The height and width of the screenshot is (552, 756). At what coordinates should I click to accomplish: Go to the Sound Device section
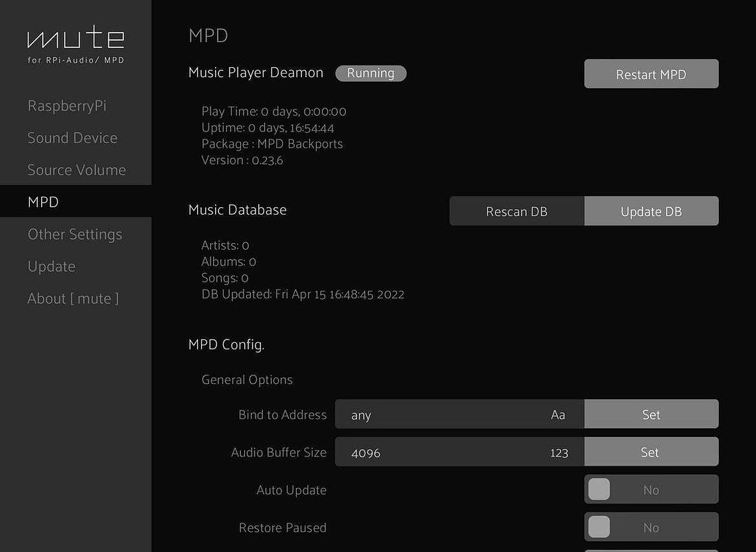pyautogui.click(x=72, y=138)
